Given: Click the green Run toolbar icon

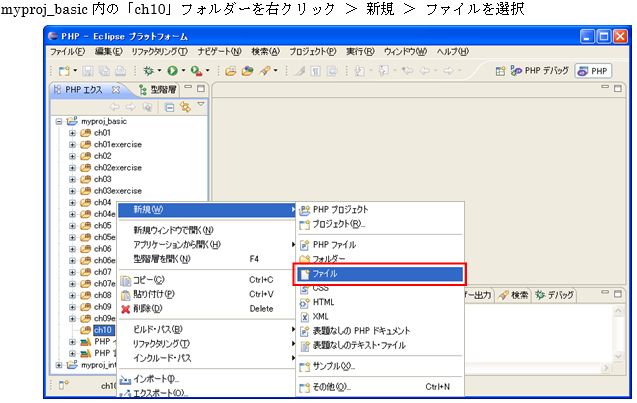Looking at the screenshot, I should (171, 71).
